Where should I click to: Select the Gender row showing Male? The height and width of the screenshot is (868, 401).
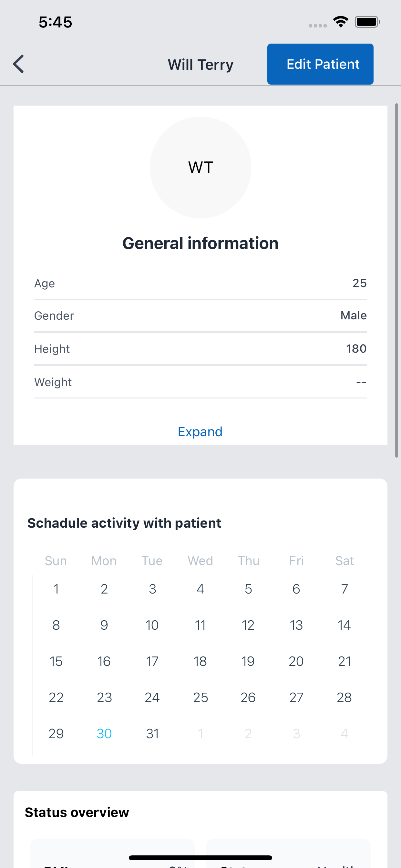pos(200,315)
